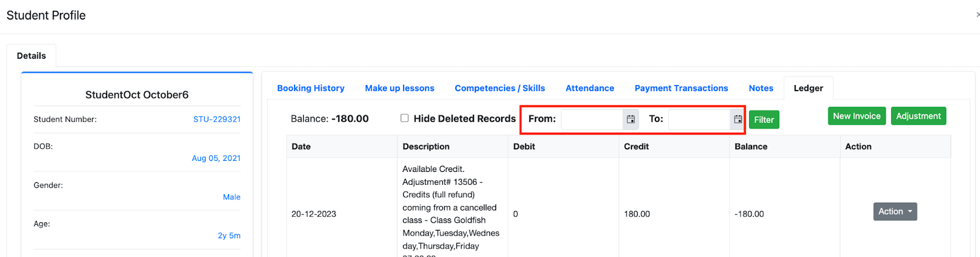The width and height of the screenshot is (980, 257).
Task: Click the Adjustment button
Action: click(x=918, y=116)
